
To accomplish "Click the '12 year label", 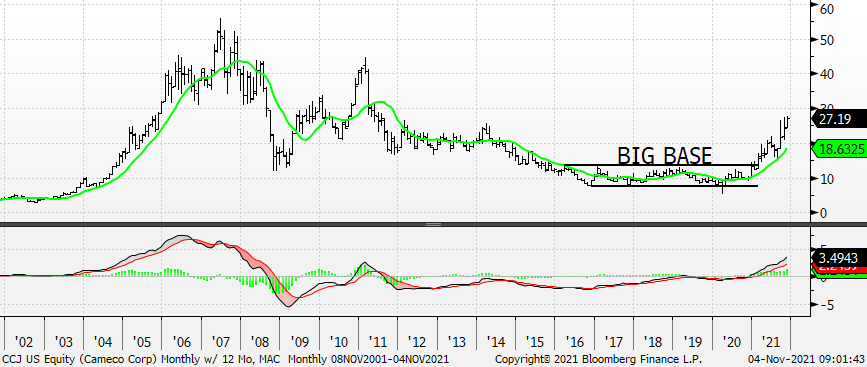I will click(417, 341).
